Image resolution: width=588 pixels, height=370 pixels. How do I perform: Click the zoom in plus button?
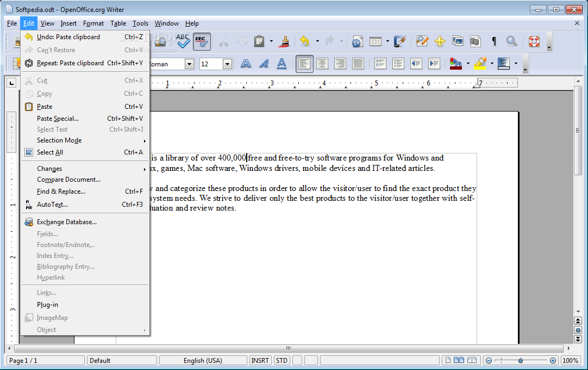(553, 361)
